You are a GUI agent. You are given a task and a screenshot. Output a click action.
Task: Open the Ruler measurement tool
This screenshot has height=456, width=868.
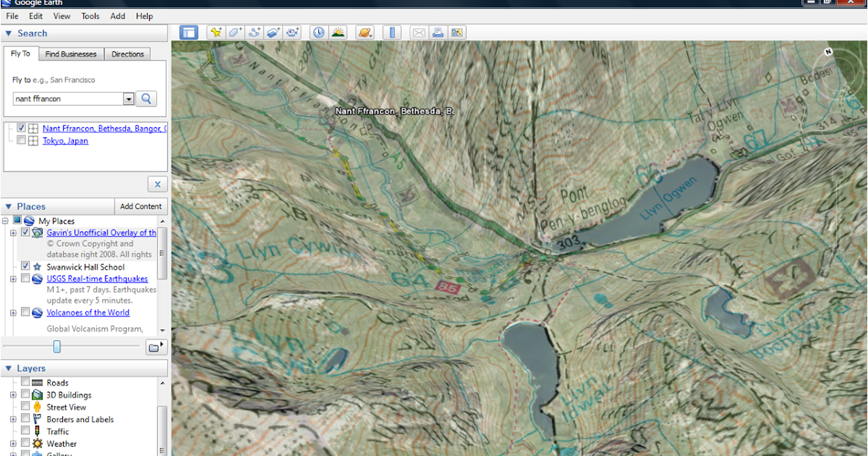click(392, 32)
